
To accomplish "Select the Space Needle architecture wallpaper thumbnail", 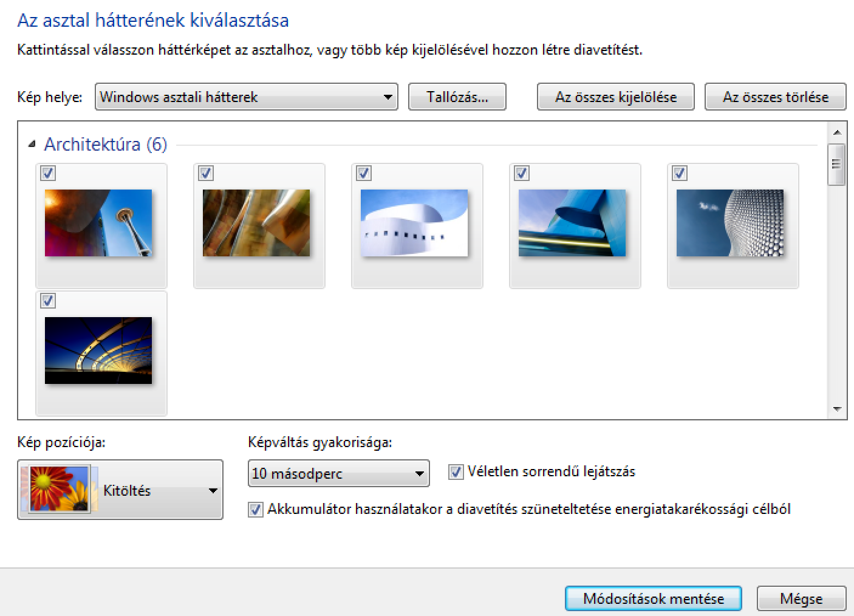I will click(x=98, y=222).
